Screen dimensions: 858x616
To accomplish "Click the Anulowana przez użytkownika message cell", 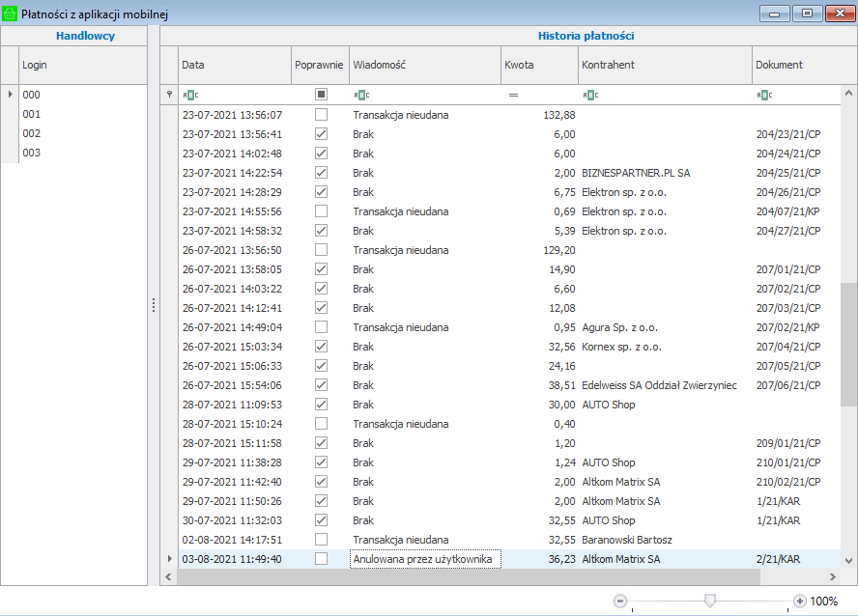I will tap(424, 559).
